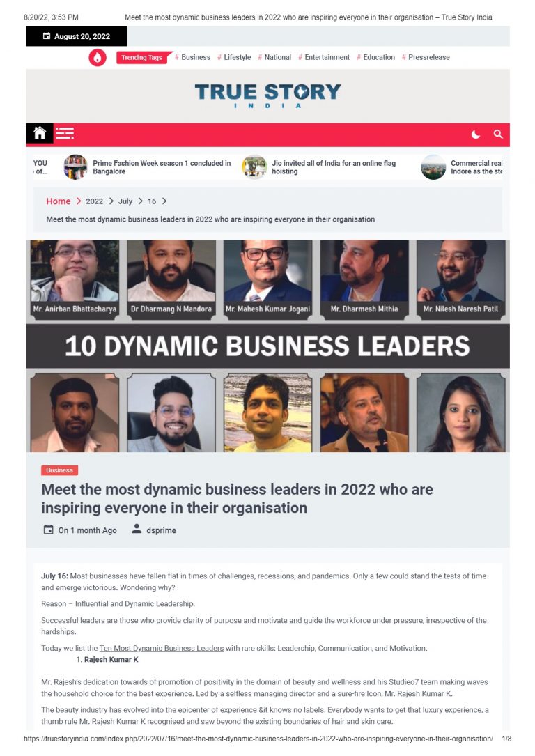Click the red flame trending icon
Screen dimensions: 535x756
pyautogui.click(x=98, y=57)
